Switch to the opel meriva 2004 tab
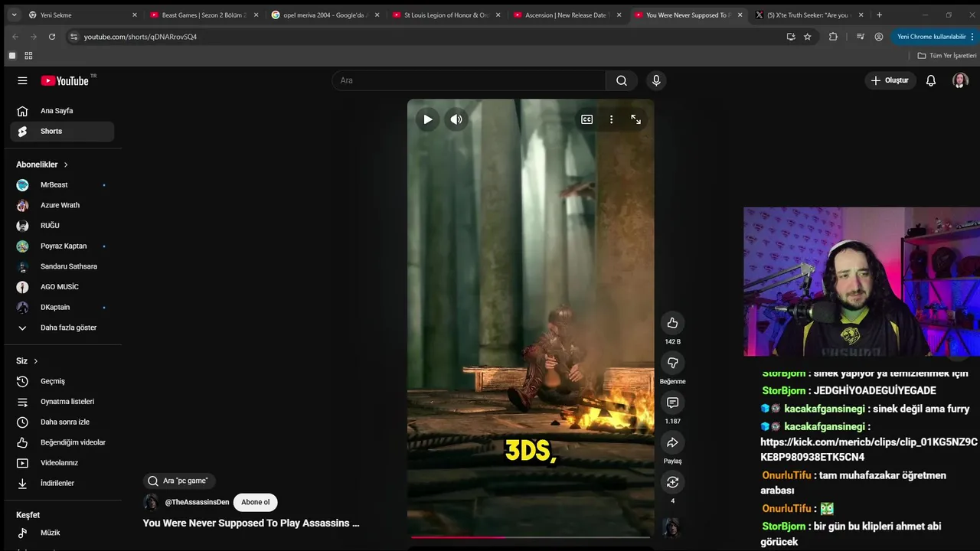The height and width of the screenshot is (551, 980). (325, 15)
